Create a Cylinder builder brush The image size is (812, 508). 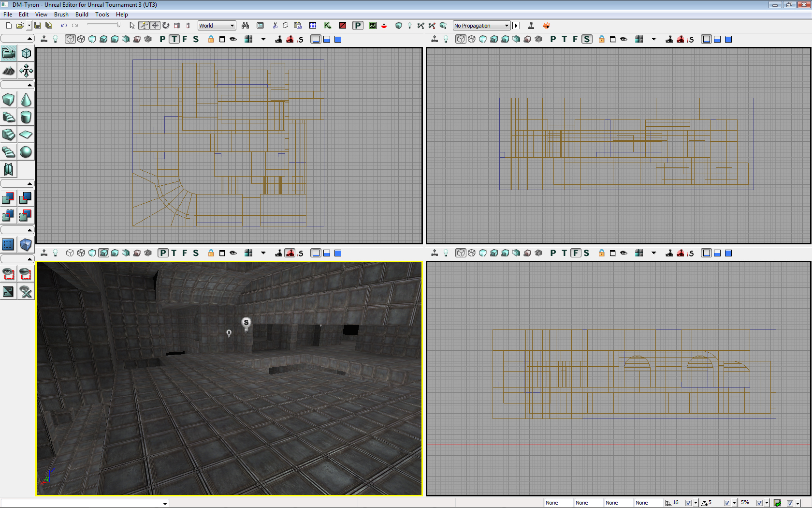click(x=26, y=117)
